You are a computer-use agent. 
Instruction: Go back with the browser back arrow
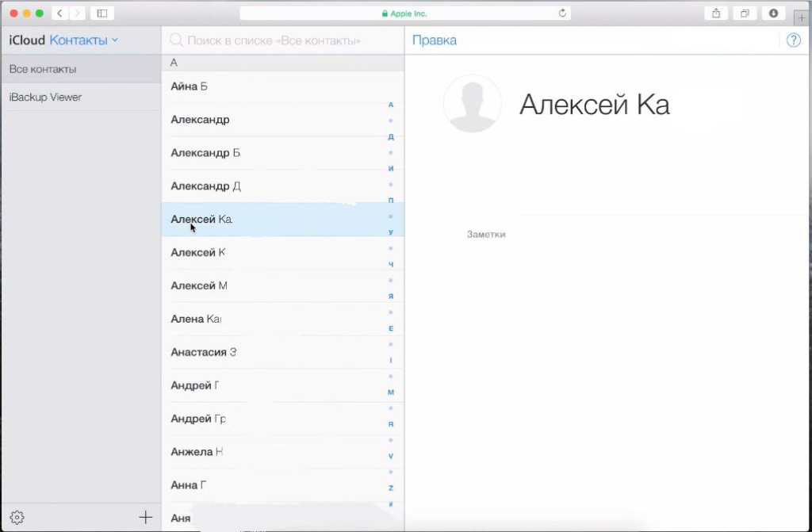click(x=60, y=13)
